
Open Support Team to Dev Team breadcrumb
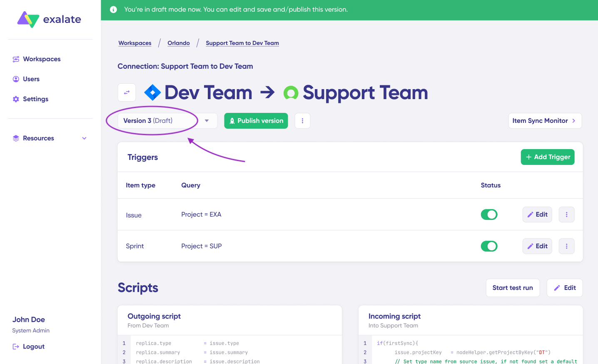(242, 43)
